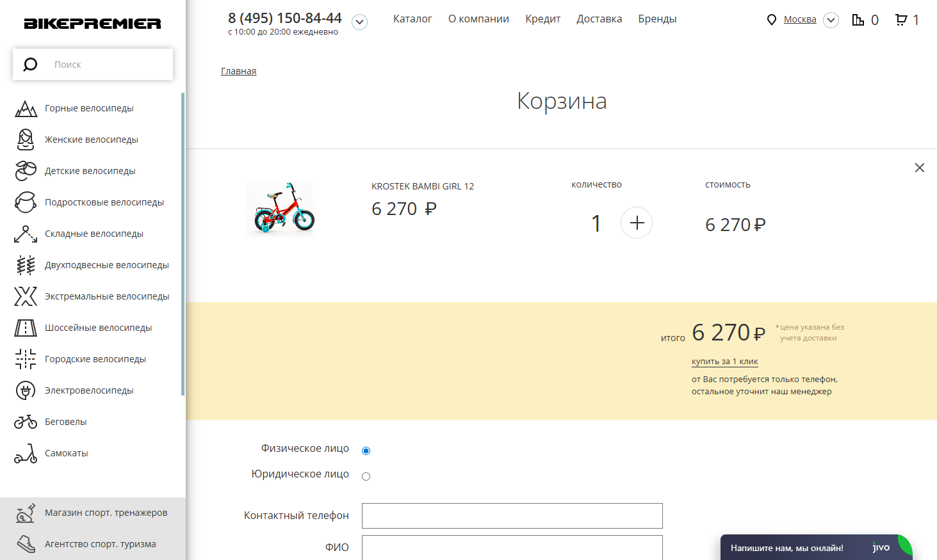
Task: Click the kids' bikes icon
Action: point(26,171)
